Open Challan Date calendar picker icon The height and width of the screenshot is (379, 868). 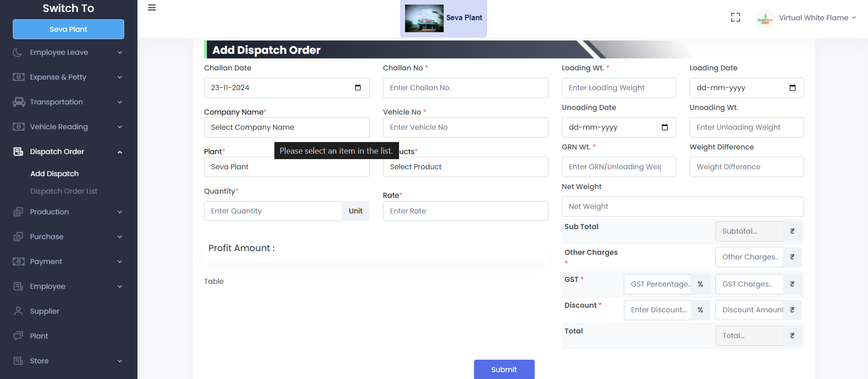coord(358,88)
